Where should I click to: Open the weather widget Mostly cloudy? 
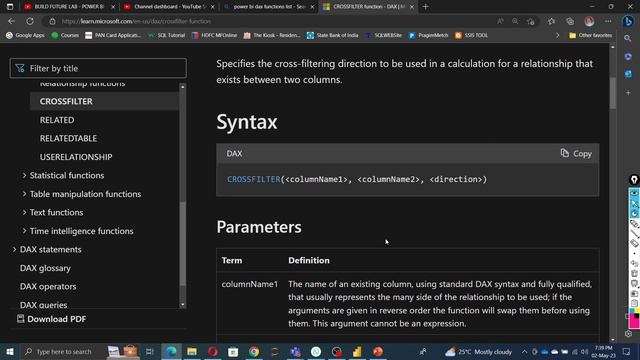pos(478,351)
